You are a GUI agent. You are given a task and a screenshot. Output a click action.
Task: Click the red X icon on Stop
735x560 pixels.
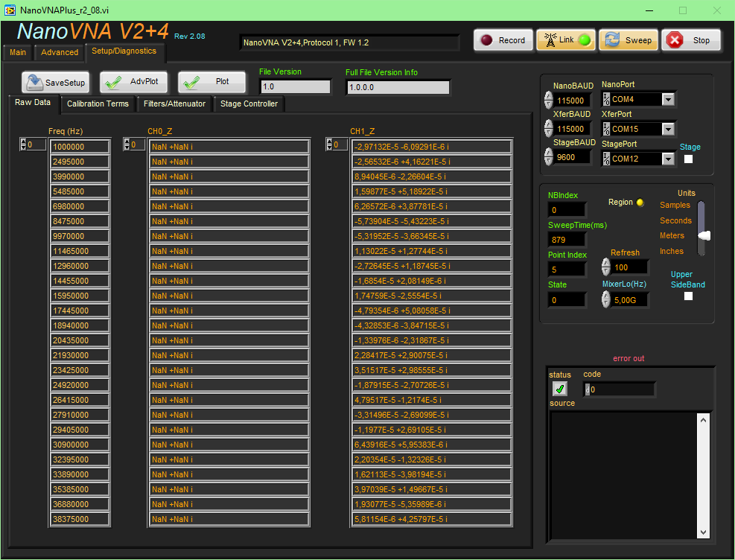click(675, 40)
